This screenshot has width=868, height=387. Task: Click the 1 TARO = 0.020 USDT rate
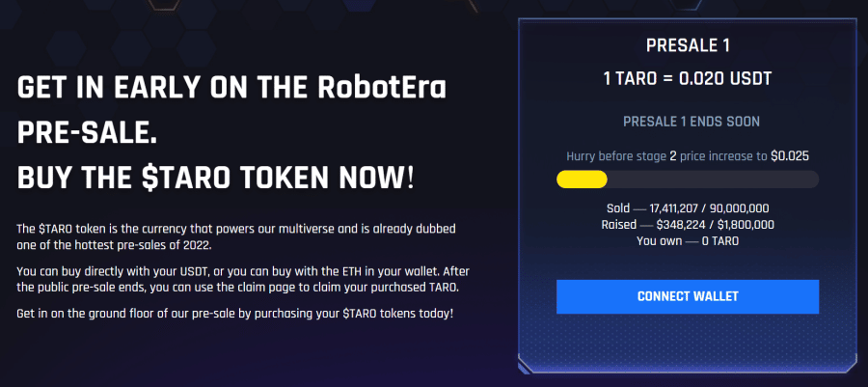(x=688, y=78)
